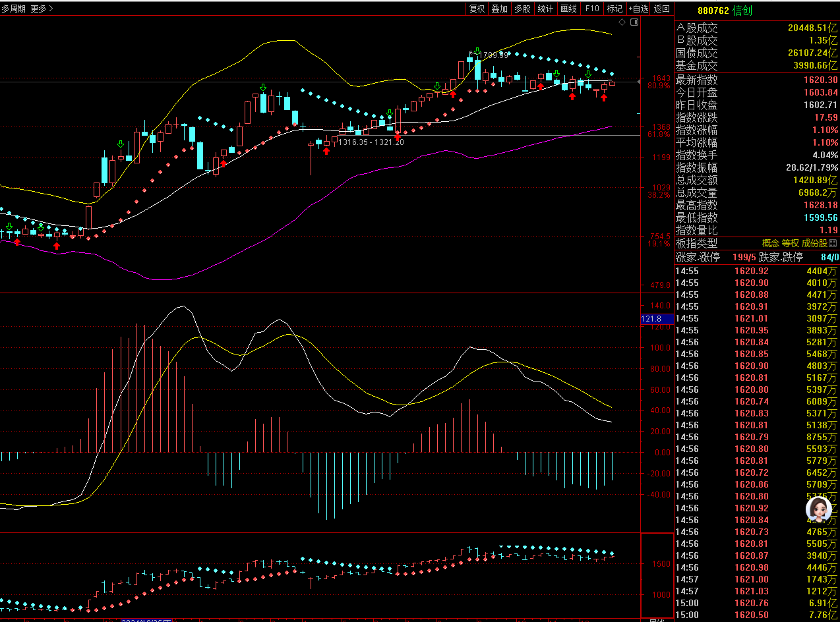Click the diamond icon above the chart

click(622, 22)
